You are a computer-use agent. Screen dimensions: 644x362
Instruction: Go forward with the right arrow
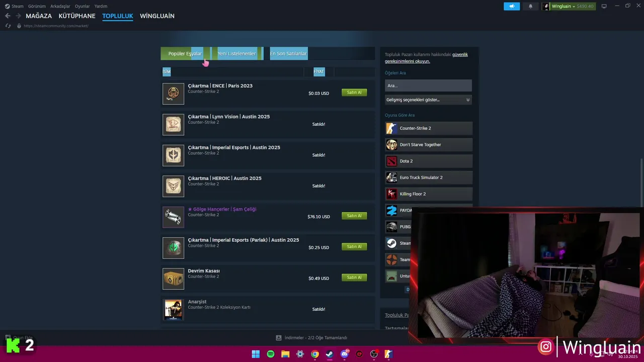pyautogui.click(x=18, y=16)
